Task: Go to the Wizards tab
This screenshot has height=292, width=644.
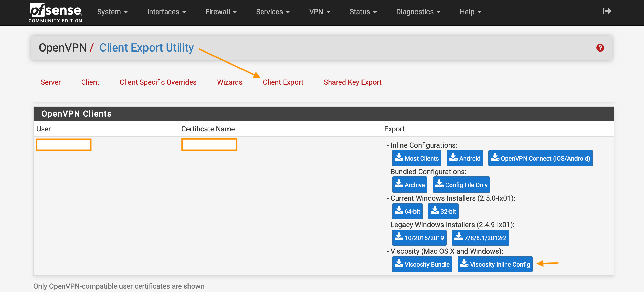Action: click(230, 82)
